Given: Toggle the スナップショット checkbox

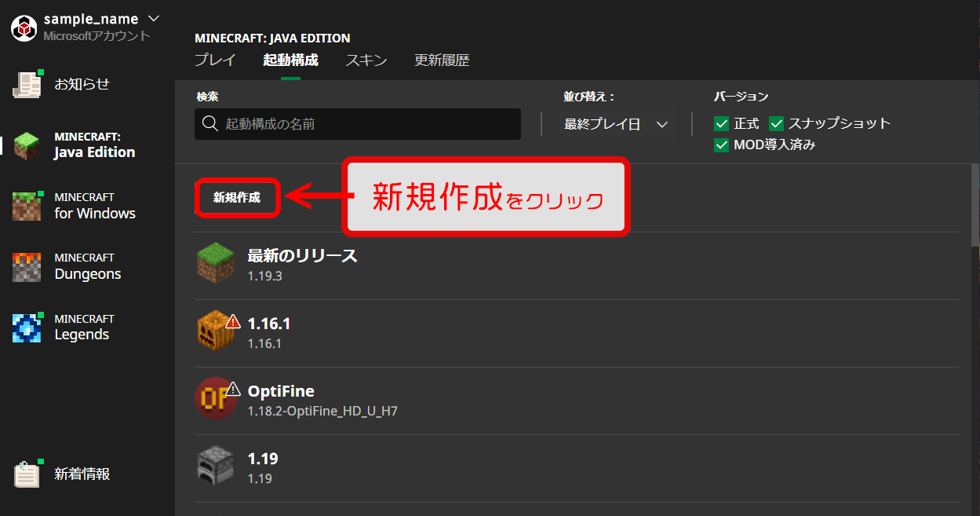Looking at the screenshot, I should [x=777, y=124].
